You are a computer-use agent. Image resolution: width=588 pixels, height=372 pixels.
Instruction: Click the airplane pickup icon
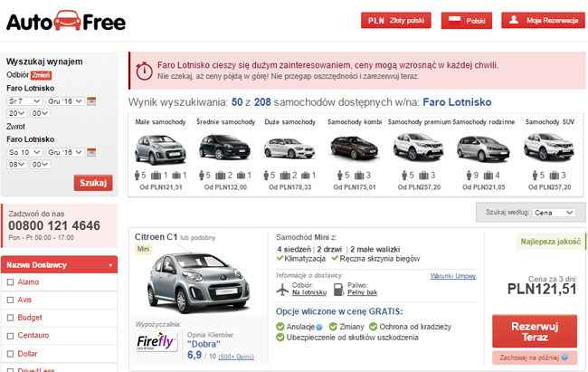[x=282, y=290]
